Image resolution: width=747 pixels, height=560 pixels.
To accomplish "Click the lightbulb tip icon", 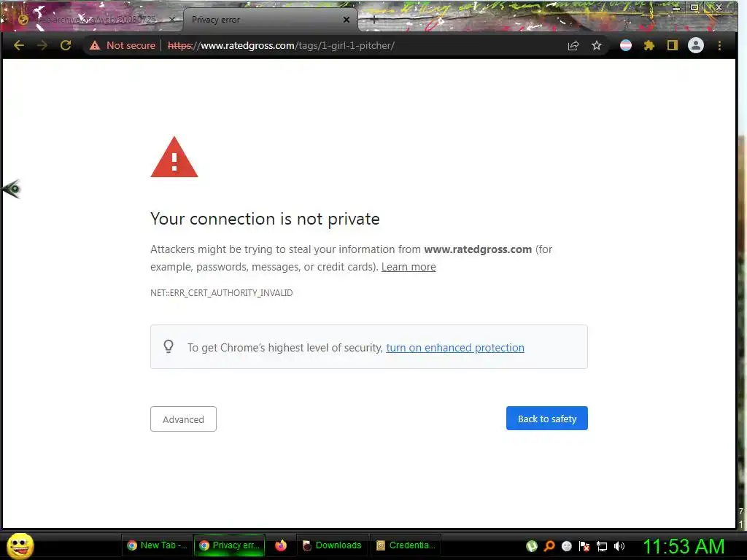I will click(x=169, y=346).
